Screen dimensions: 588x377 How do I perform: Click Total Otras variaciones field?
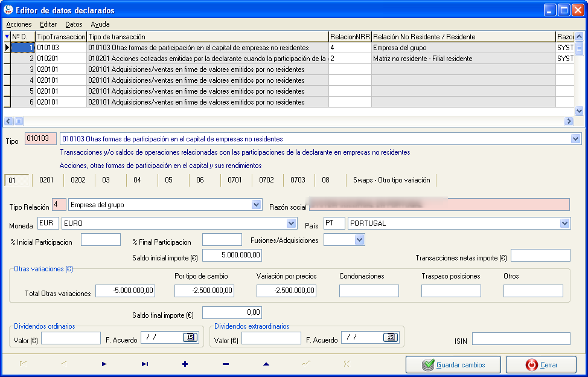pyautogui.click(x=125, y=291)
